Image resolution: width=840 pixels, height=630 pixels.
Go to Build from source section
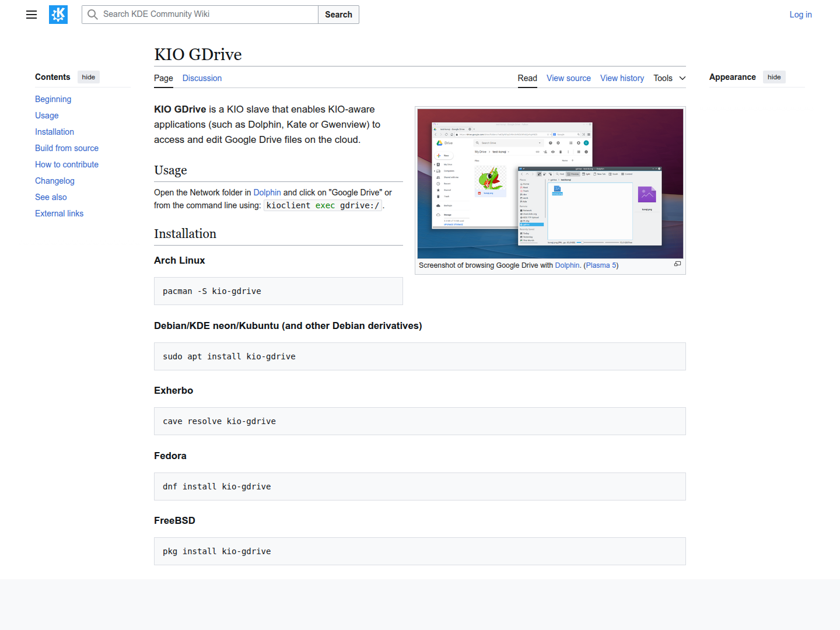[x=66, y=148]
